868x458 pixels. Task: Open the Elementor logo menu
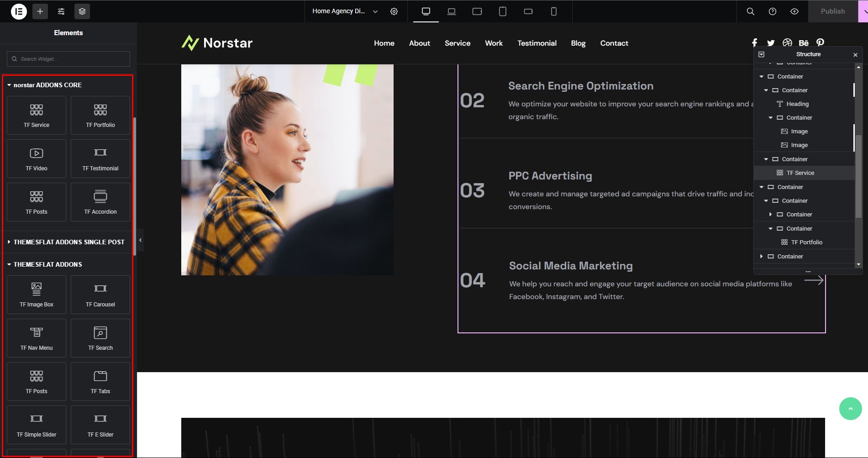point(19,11)
